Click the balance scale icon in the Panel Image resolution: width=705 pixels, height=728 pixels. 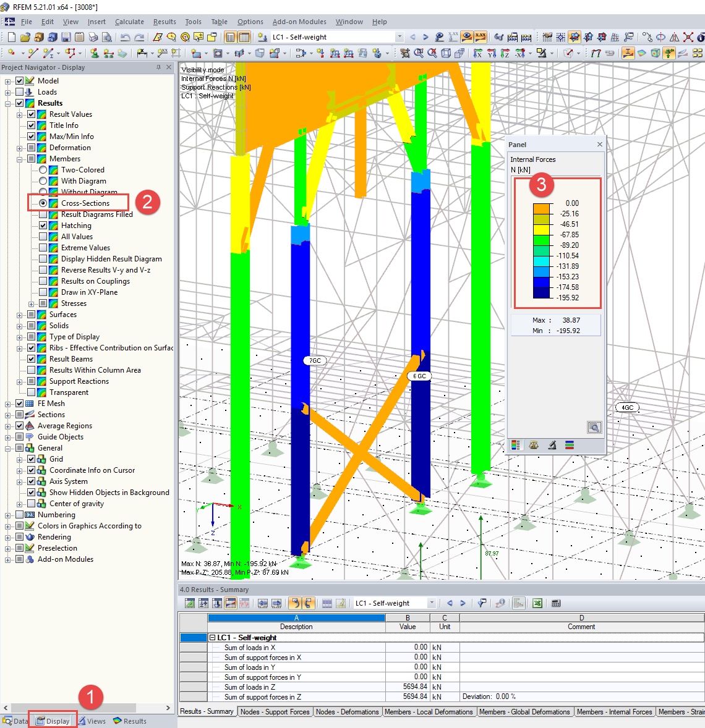point(534,445)
